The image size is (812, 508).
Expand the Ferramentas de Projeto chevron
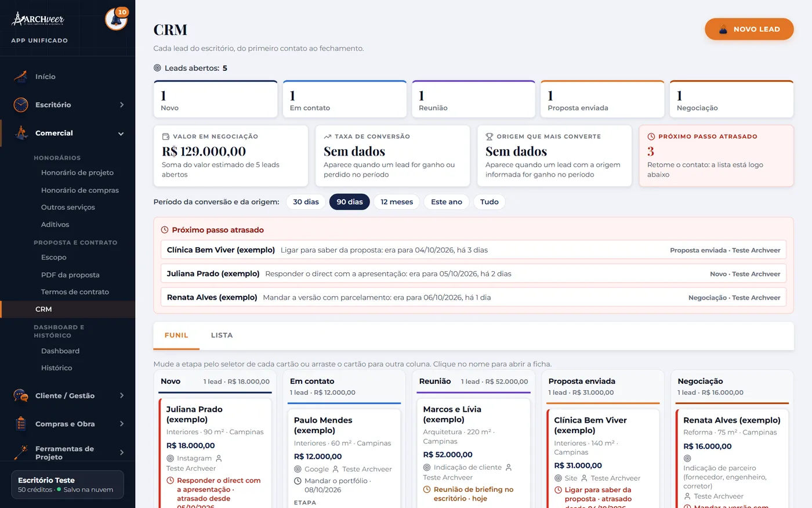coord(122,453)
